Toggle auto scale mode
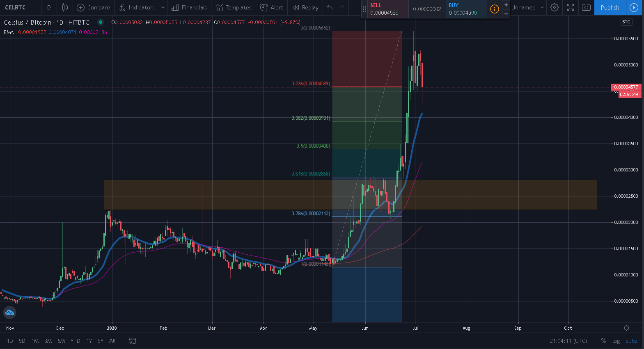This screenshot has width=644, height=349. pos(631,341)
